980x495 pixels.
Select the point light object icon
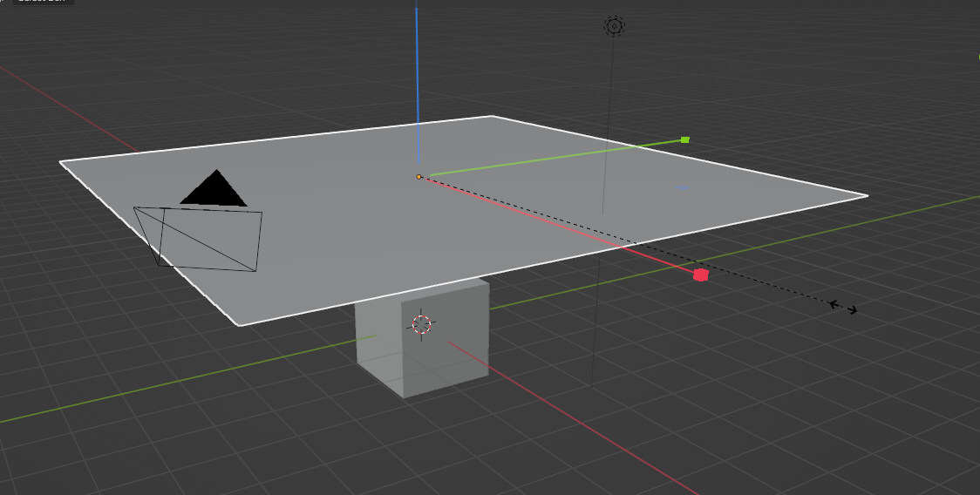click(x=615, y=26)
